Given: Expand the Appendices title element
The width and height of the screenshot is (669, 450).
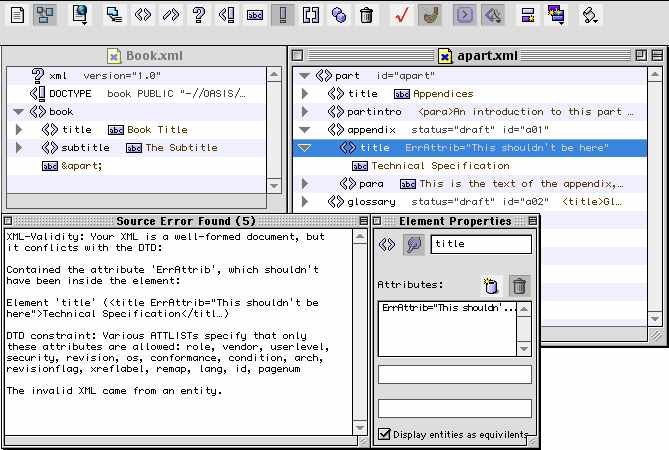Looking at the screenshot, I should point(305,94).
